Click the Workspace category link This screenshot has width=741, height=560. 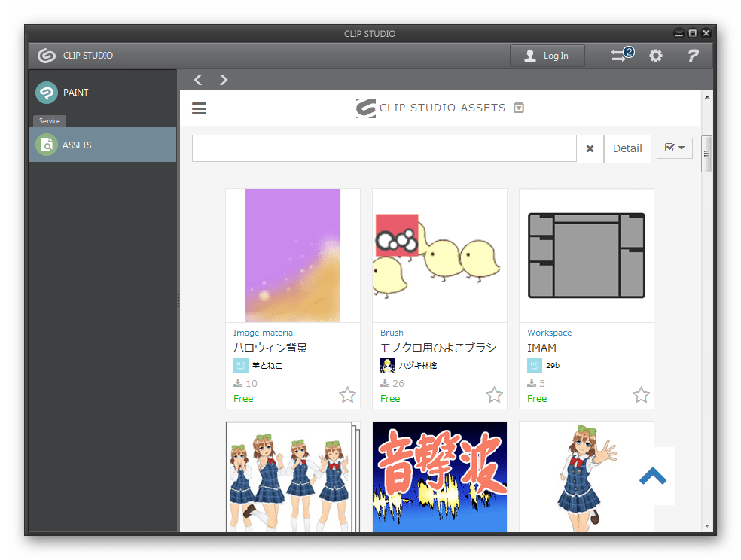(x=549, y=333)
